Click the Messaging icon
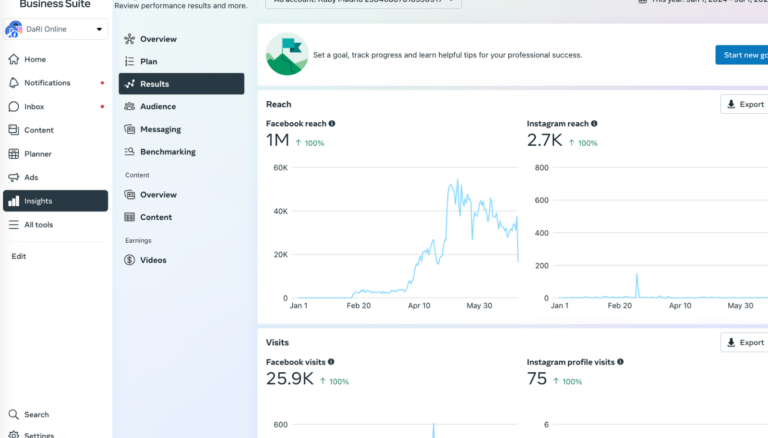The width and height of the screenshot is (768, 438). 130,129
